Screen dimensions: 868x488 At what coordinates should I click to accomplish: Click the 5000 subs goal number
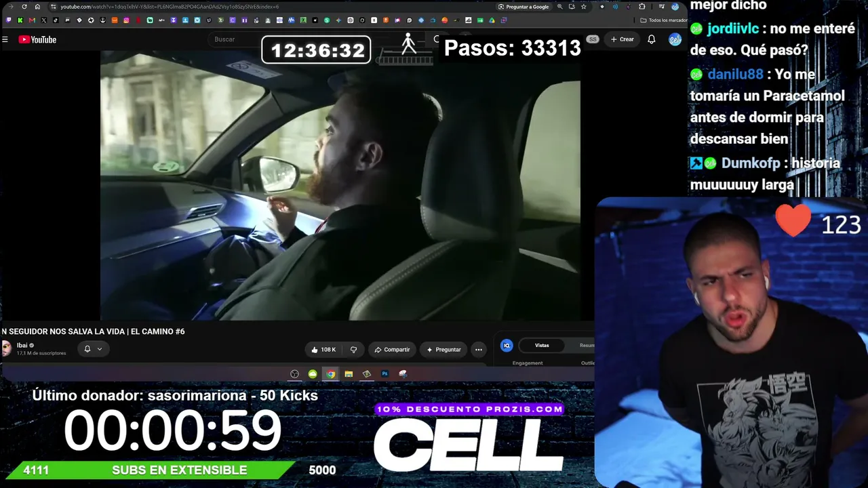coord(322,470)
